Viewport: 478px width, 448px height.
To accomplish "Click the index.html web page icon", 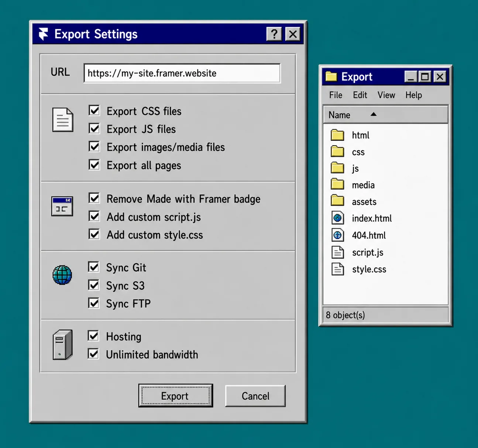I will 337,218.
